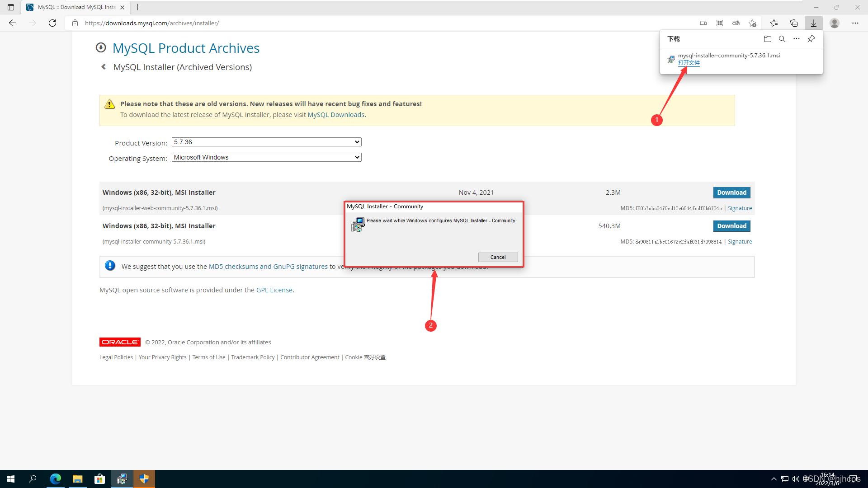The image size is (868, 488).
Task: Click the browser refresh page icon
Action: (52, 23)
